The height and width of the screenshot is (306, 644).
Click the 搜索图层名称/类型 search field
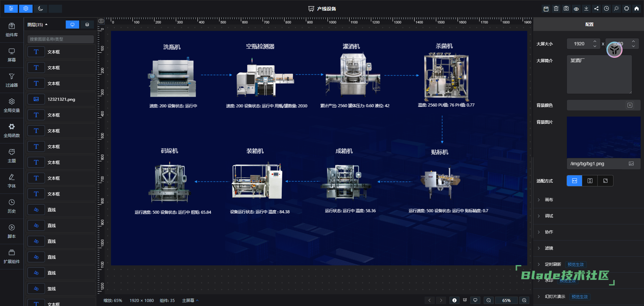click(61, 39)
